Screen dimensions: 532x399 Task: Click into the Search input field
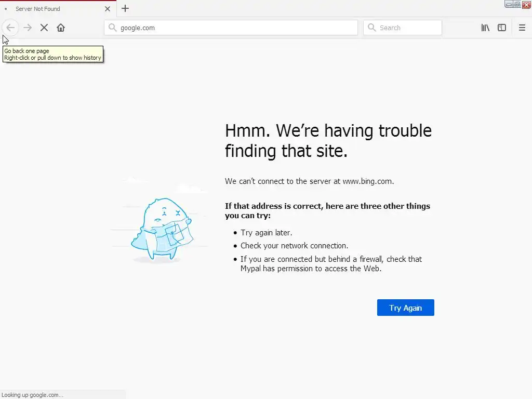pos(403,28)
